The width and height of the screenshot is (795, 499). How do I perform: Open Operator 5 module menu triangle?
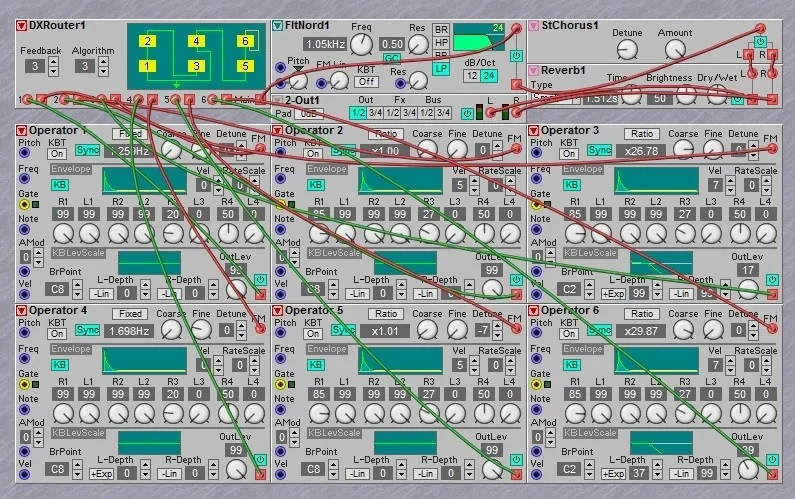(277, 310)
